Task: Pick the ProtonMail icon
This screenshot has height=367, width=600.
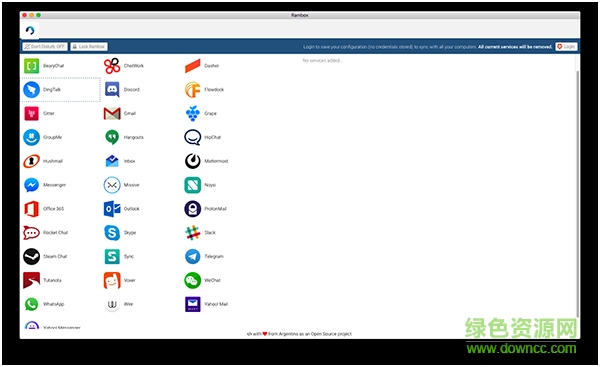Action: 192,209
